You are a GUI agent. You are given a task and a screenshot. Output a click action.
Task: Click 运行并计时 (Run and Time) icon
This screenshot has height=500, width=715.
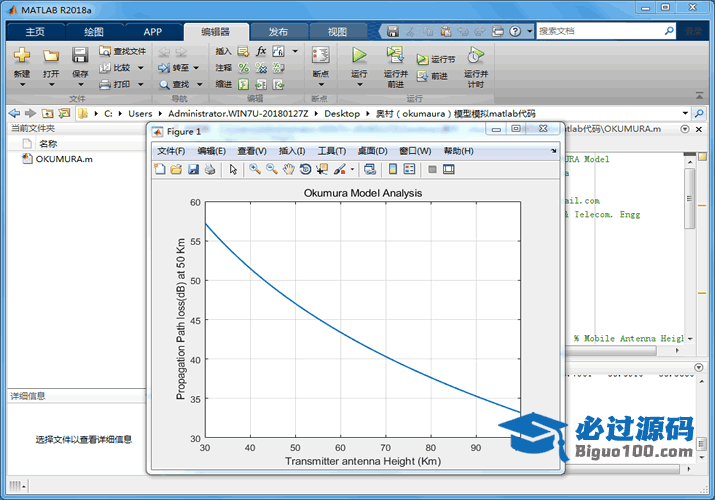[476, 55]
